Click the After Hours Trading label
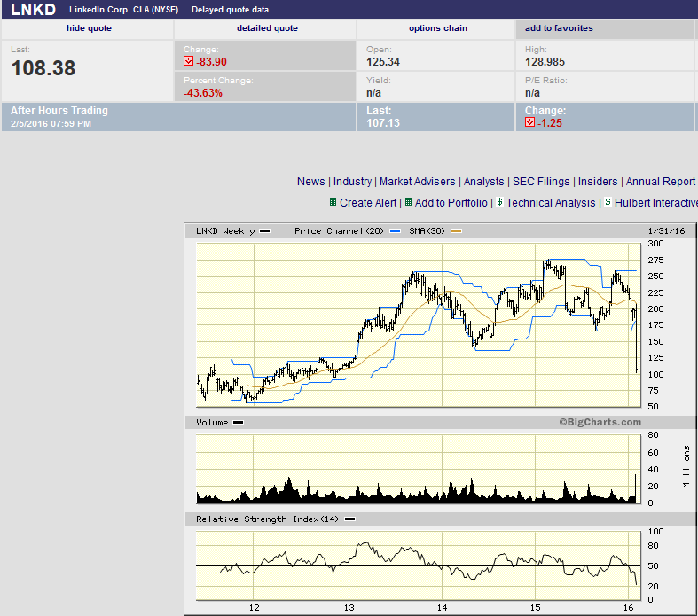Viewport: 698px width, 616px height. 59,110
